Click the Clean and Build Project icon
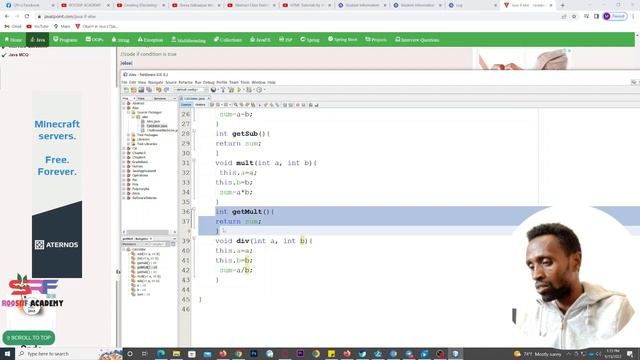The width and height of the screenshot is (640, 360). (231, 90)
